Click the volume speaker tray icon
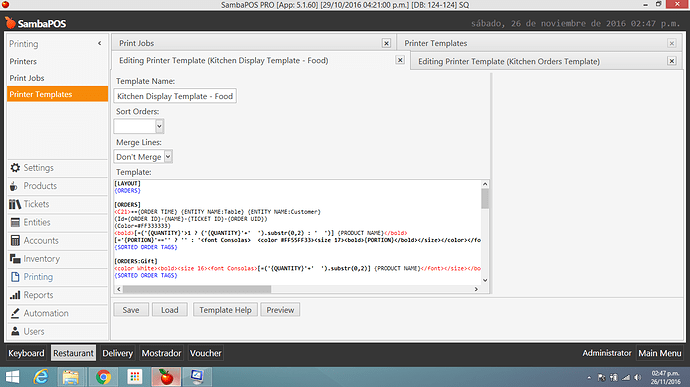This screenshot has height=387, width=690. [x=638, y=378]
